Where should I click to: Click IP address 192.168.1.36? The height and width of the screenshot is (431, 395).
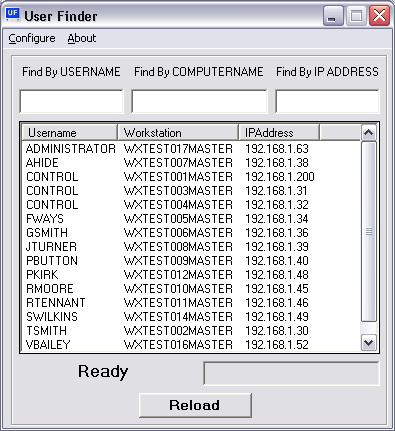coord(277,233)
